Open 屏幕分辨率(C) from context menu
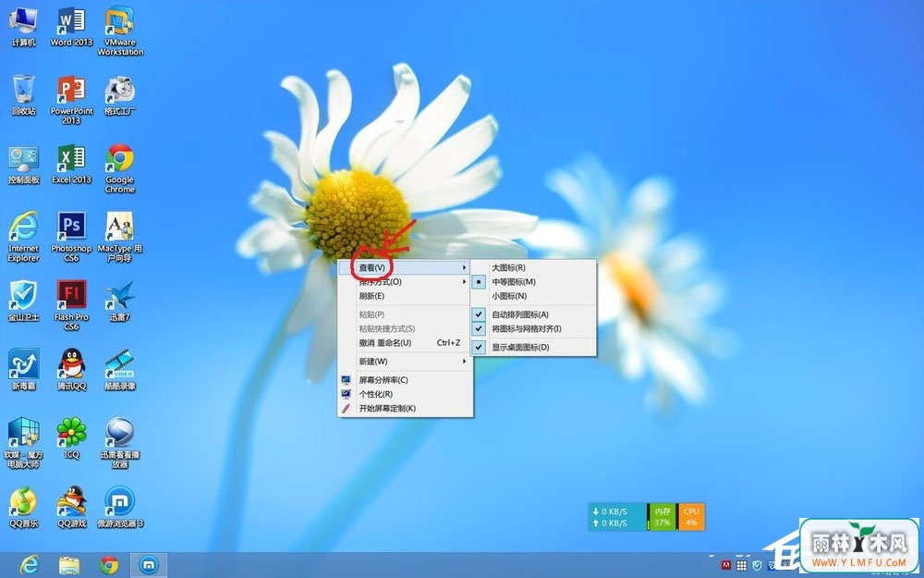This screenshot has height=578, width=924. pyautogui.click(x=406, y=380)
